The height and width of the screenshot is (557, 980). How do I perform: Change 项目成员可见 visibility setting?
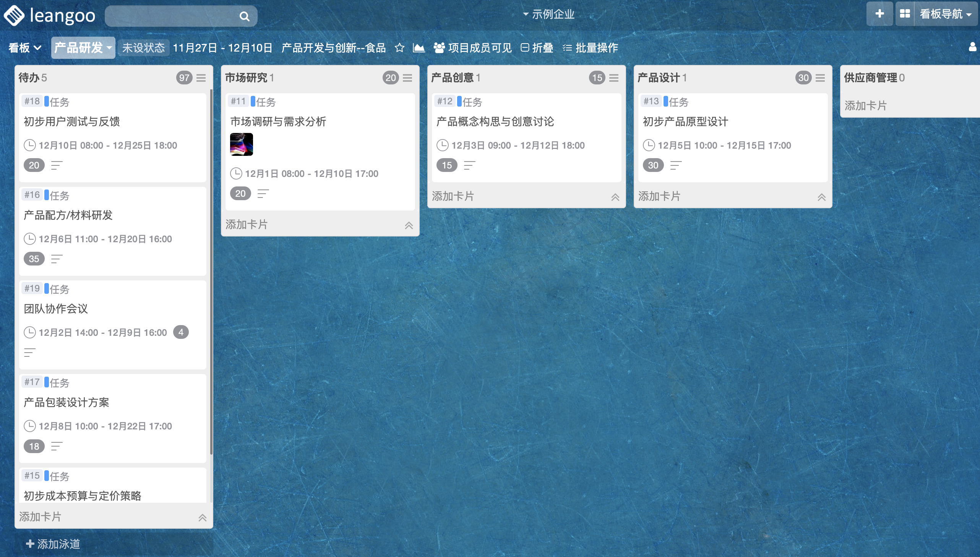pos(472,48)
